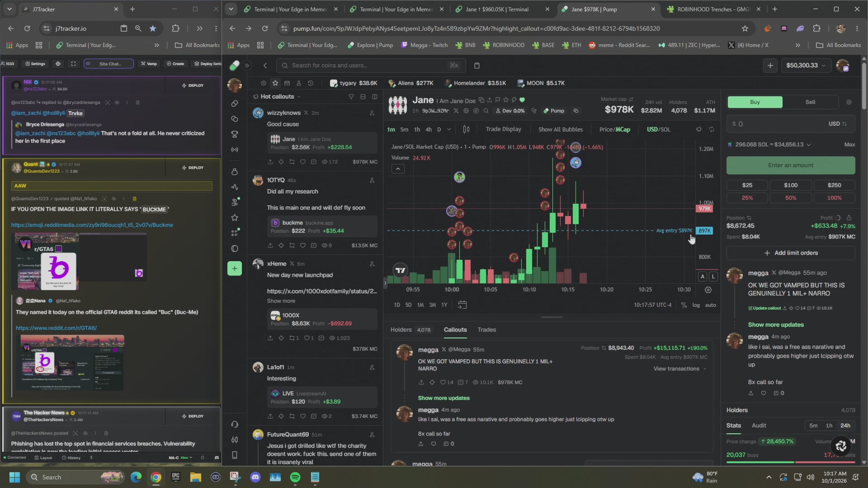
Task: Open trade settings gear next to Sell
Action: point(849,102)
